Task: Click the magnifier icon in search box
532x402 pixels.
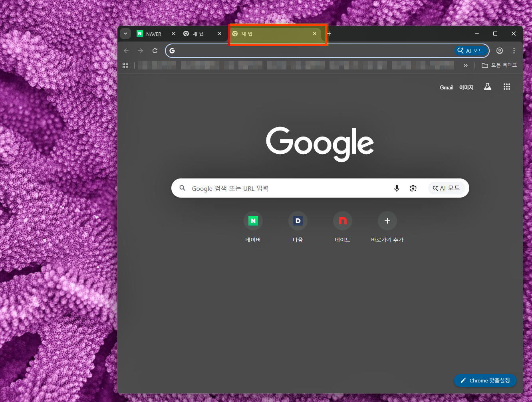Action: coord(183,188)
